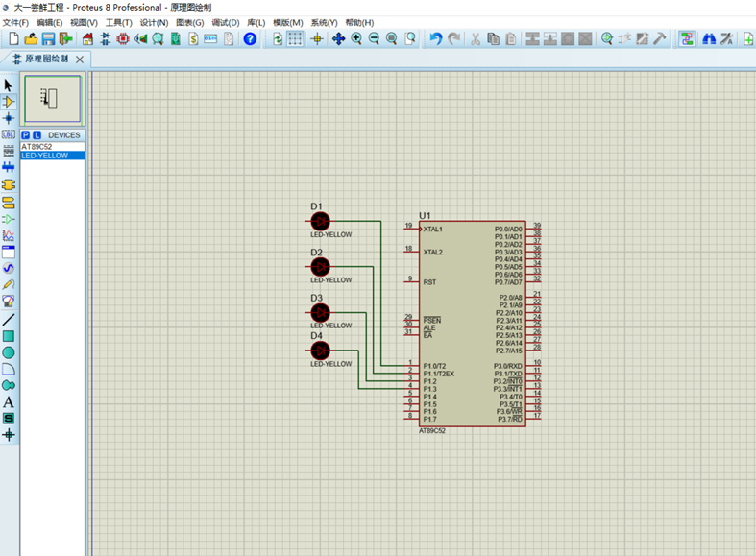Select the Virtual Instruments mode
The height and width of the screenshot is (556, 756).
click(9, 302)
